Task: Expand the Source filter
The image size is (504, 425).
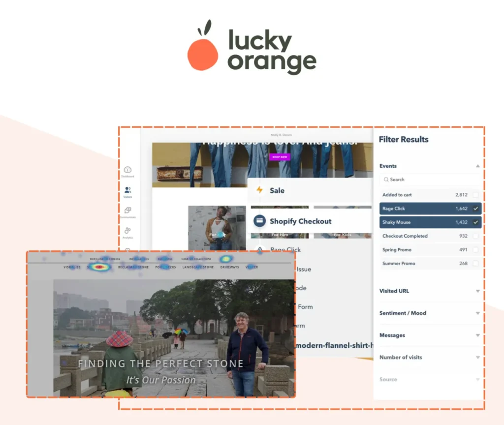Action: pyautogui.click(x=477, y=379)
